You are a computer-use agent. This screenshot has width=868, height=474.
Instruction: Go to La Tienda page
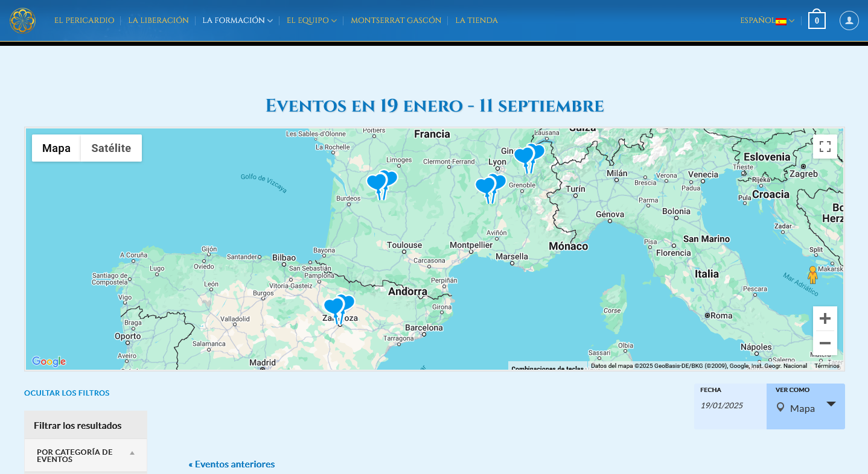[x=476, y=21]
